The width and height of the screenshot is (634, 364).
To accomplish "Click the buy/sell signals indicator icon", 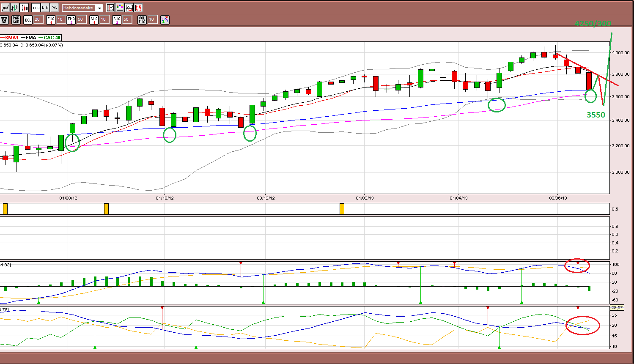I will (165, 19).
